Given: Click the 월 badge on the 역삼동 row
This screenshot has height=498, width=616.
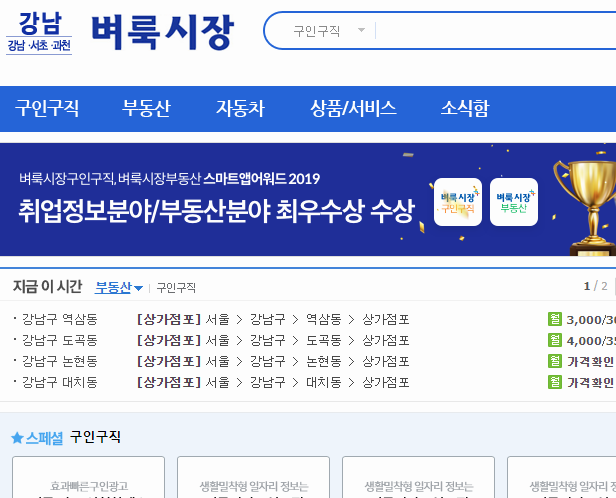Looking at the screenshot, I should (555, 319).
